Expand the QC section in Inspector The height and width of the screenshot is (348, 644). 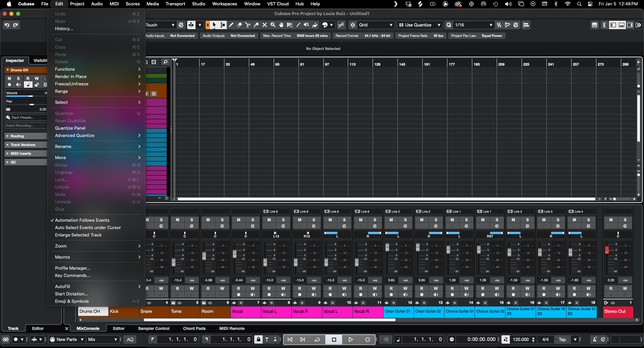(26, 162)
